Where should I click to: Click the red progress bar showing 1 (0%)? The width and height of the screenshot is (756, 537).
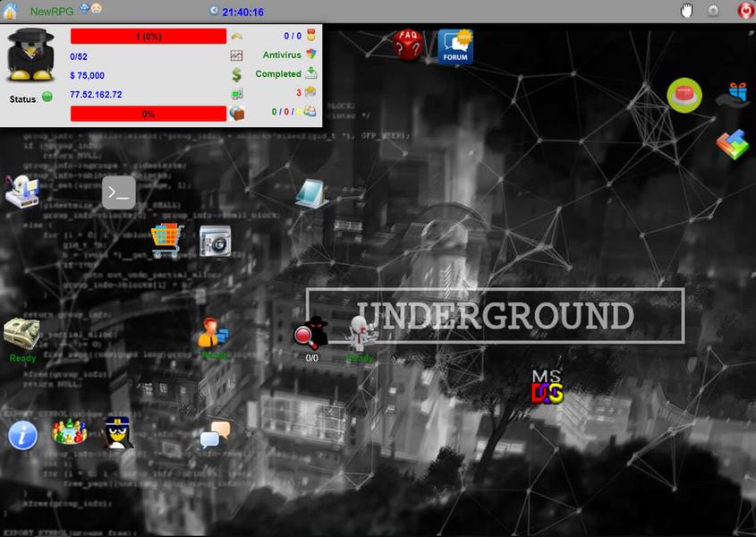[x=148, y=35]
